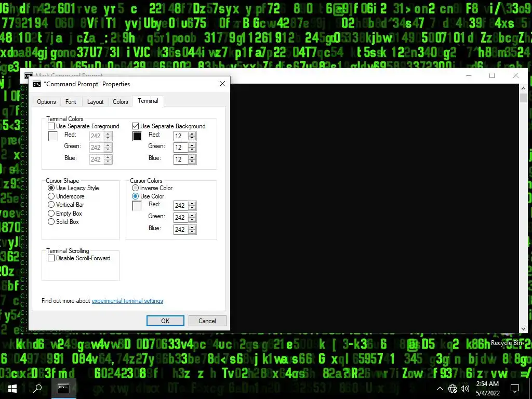Screen dimensions: 532x399
Task: Open the Font tab
Action: click(x=71, y=102)
